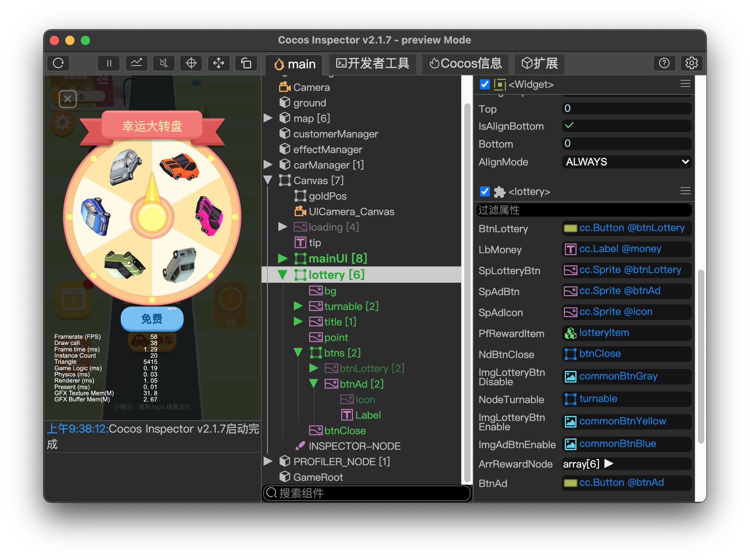Uncheck the Widget component checkbox
Viewport: 750px width, 560px height.
484,84
